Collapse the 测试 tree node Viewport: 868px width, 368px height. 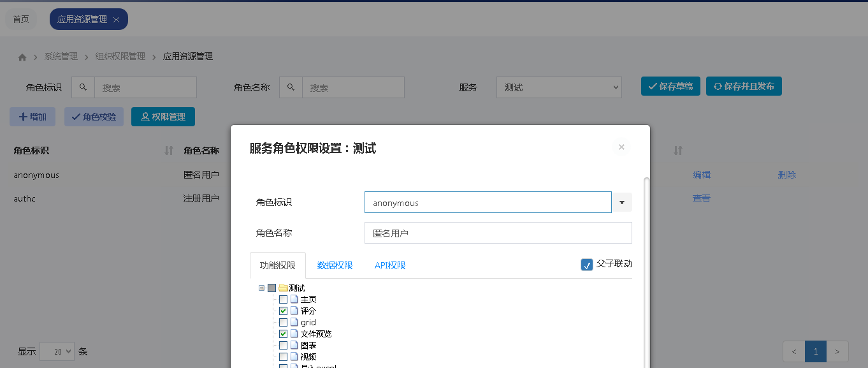coord(261,288)
